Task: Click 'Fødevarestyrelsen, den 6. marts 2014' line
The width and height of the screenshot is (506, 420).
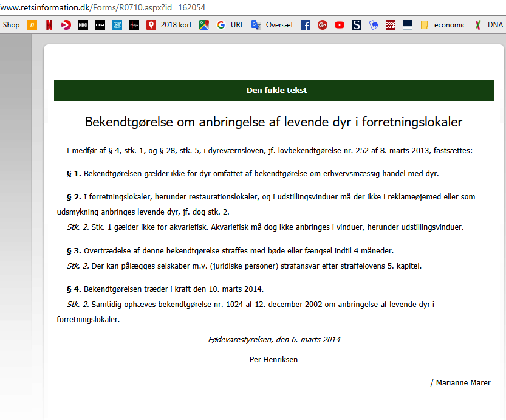Action: tap(274, 340)
